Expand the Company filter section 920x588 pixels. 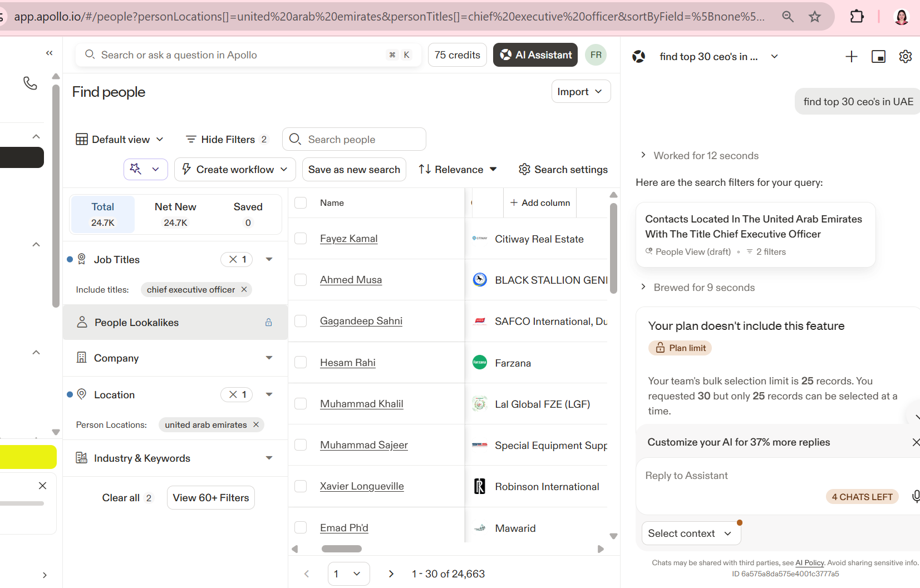175,358
